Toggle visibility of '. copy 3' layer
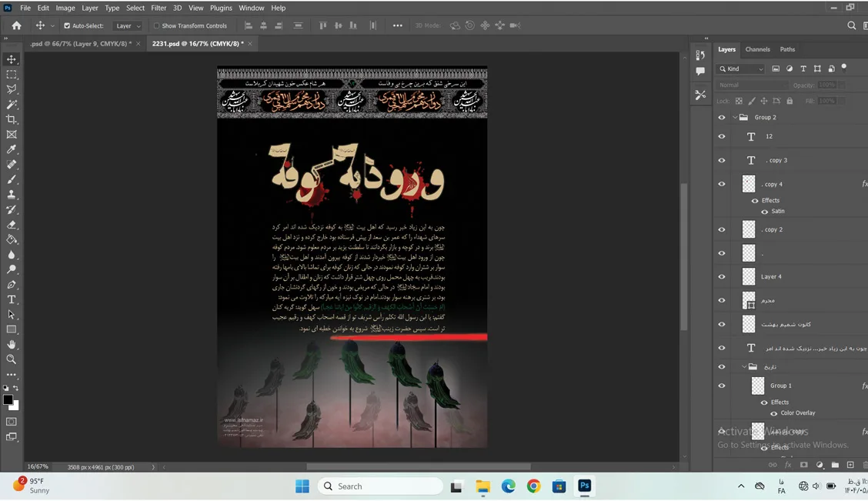 [x=721, y=160]
